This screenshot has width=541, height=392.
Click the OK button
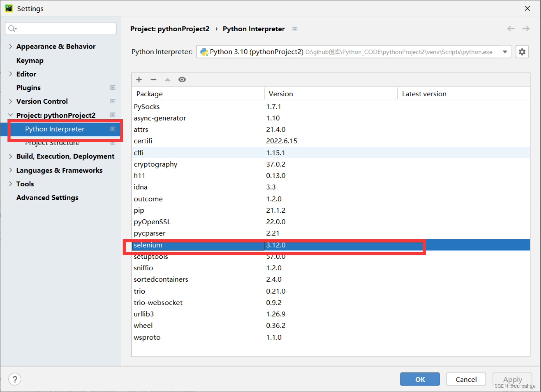point(420,379)
